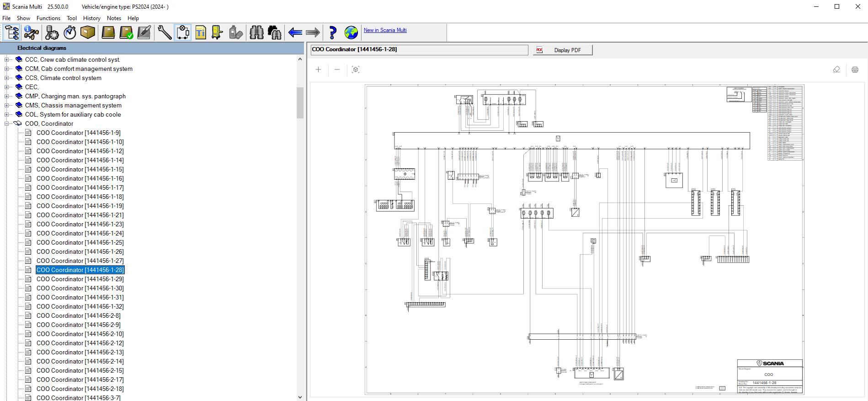Click the globe icon in toolbar
The image size is (868, 401).
[x=351, y=32]
